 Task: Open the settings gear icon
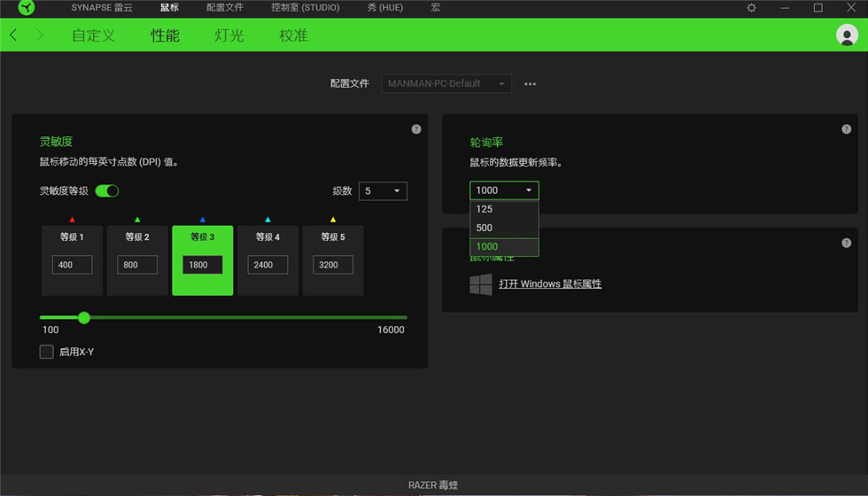click(x=751, y=8)
